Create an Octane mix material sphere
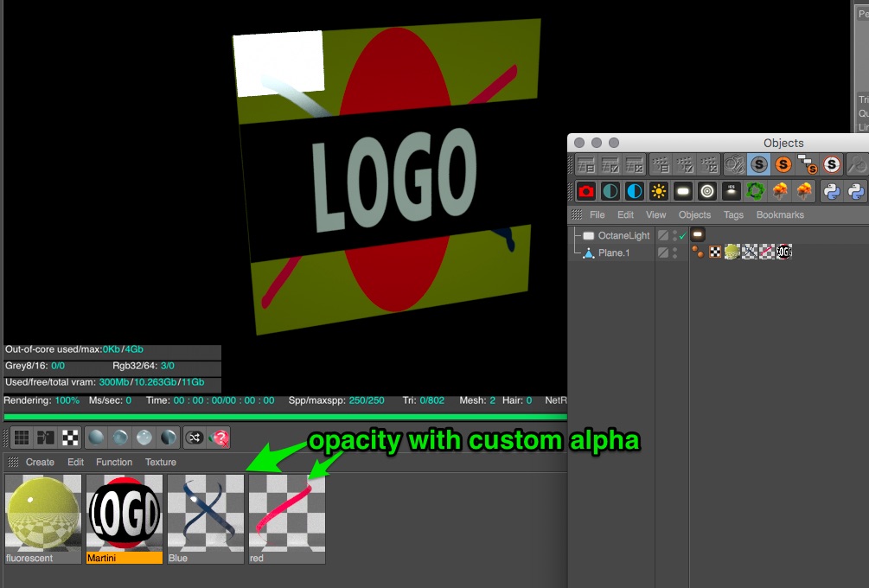This screenshot has width=869, height=588. tap(169, 438)
